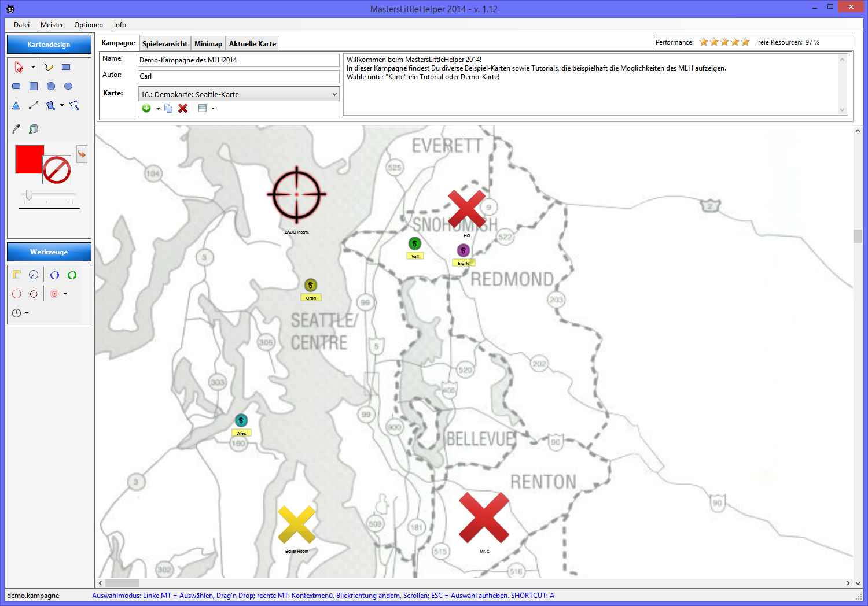
Task: Click the copy map icon
Action: coord(168,108)
